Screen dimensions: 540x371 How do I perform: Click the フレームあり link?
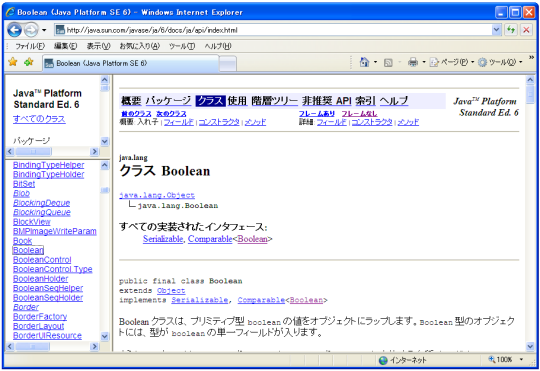pos(317,114)
